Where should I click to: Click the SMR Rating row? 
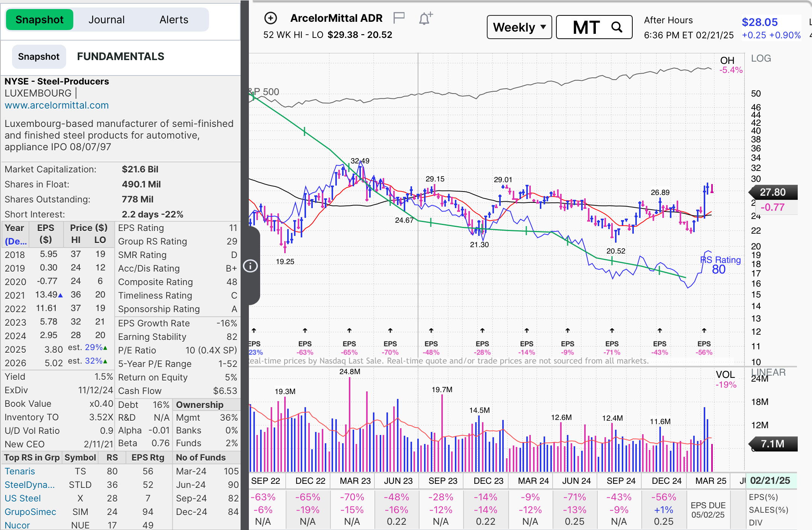177,255
